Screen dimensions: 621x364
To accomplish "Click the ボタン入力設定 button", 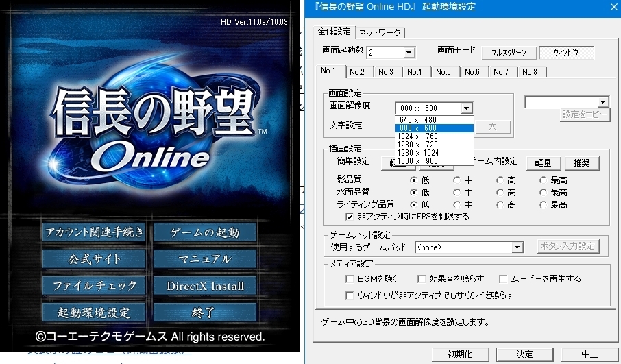I will 568,246.
